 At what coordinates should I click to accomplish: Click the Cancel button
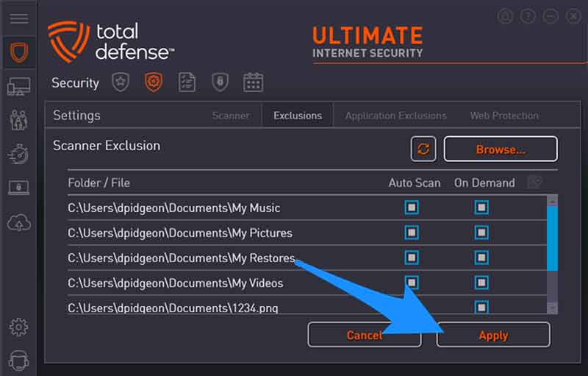365,334
